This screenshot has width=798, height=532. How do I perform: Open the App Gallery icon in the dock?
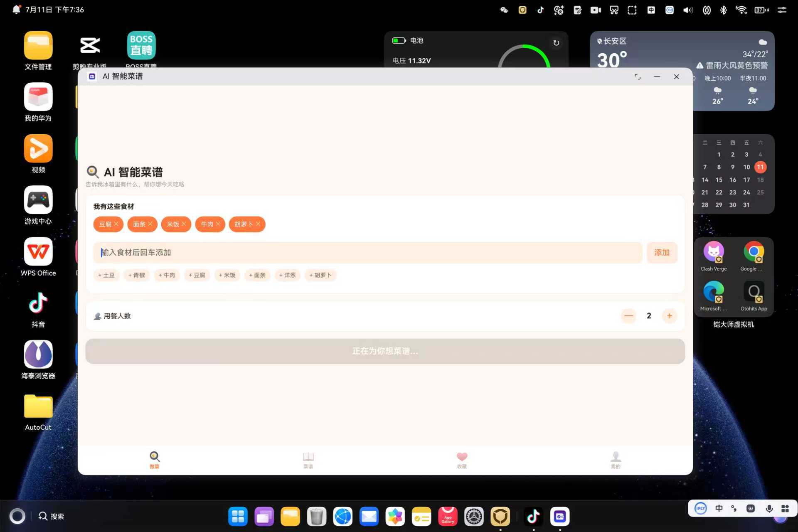click(448, 517)
